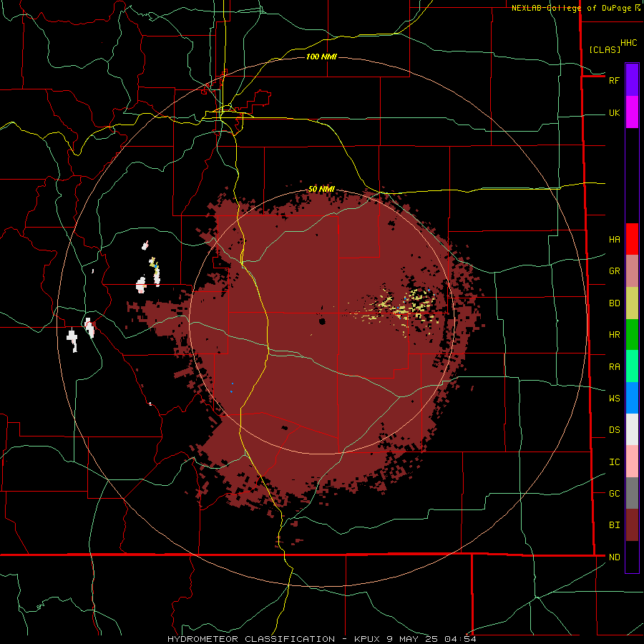Viewport: 644px width, 644px height.
Task: Click the BI dark red legend swatch
Action: pos(632,525)
